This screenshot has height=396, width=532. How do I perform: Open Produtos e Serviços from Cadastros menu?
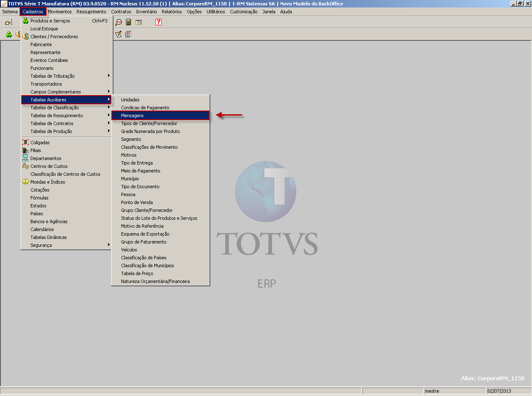point(67,21)
